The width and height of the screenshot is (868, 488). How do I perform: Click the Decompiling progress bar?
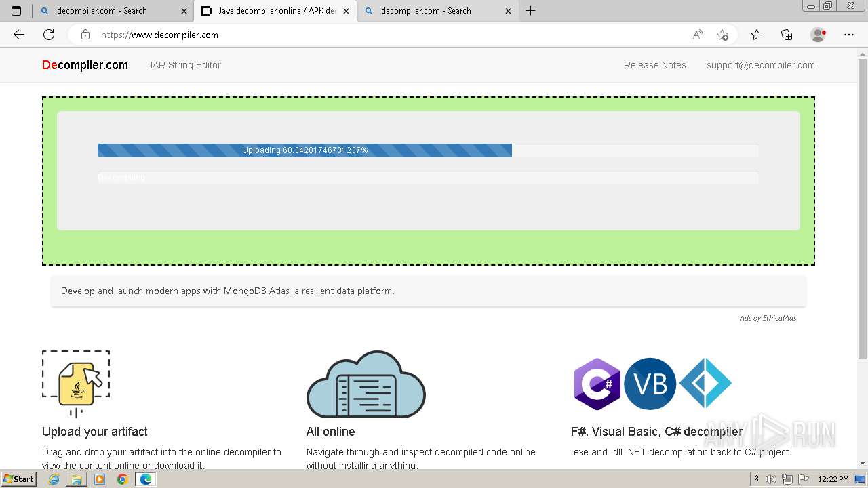point(428,178)
